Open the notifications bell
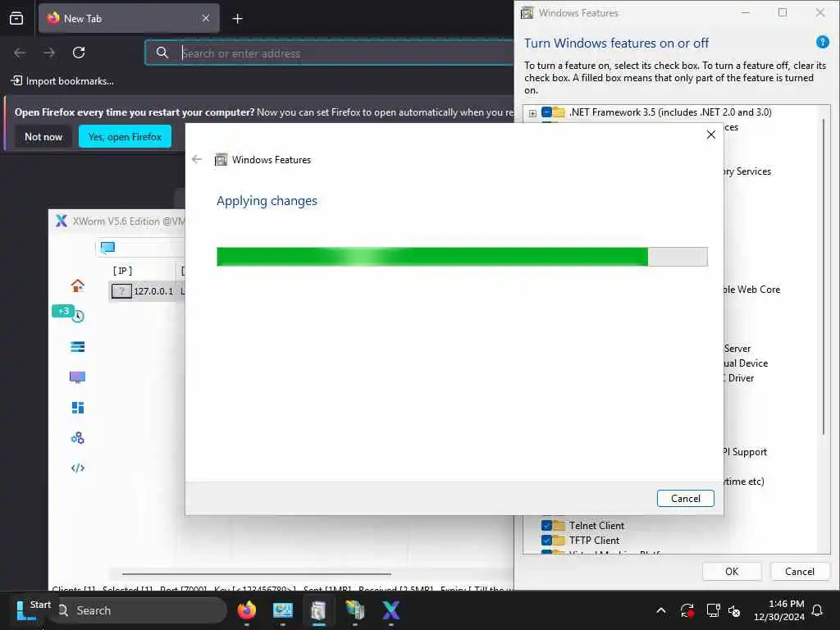The image size is (840, 630). [818, 610]
